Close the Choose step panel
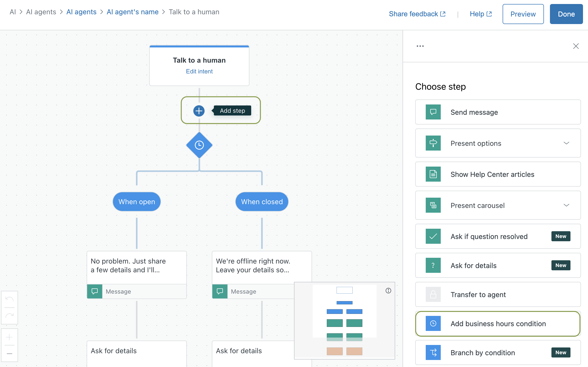 [x=576, y=46]
